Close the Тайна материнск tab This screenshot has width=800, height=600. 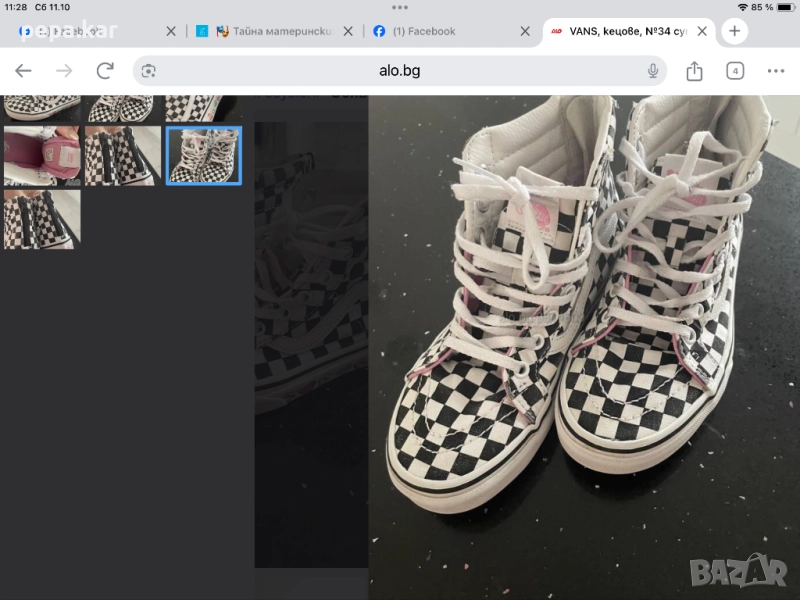(x=348, y=31)
